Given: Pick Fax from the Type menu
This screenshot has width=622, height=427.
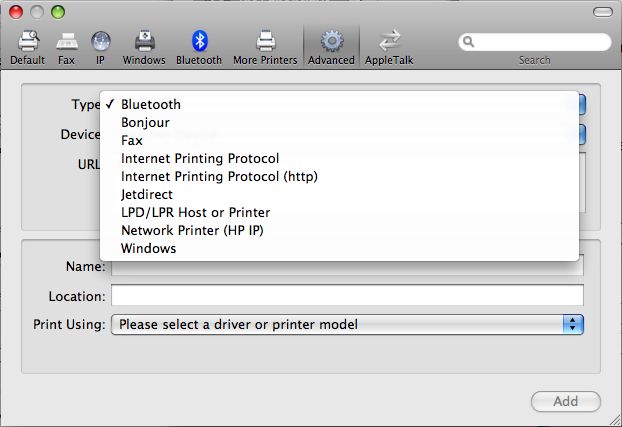Looking at the screenshot, I should point(340,140).
